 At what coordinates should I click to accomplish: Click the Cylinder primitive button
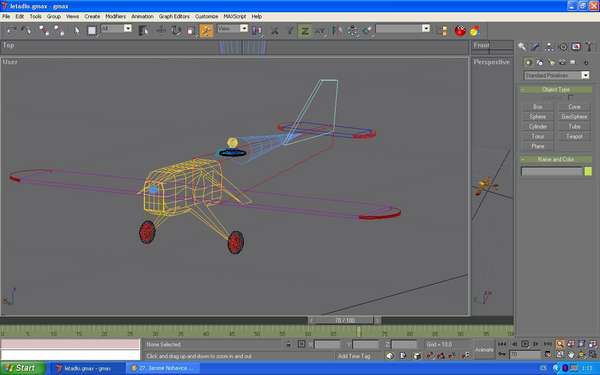tap(538, 127)
